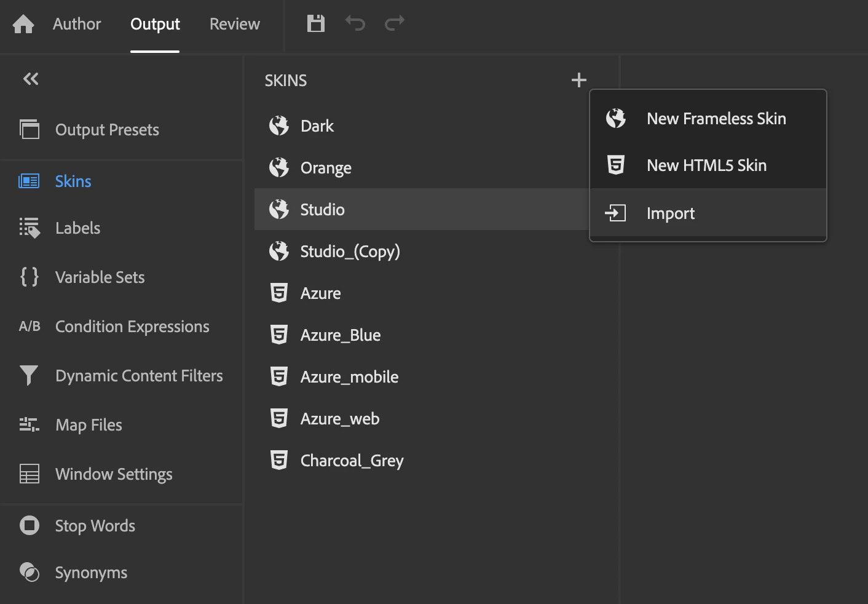The image size is (868, 604).
Task: Select the Charcoal_Grey skin
Action: pyautogui.click(x=352, y=461)
